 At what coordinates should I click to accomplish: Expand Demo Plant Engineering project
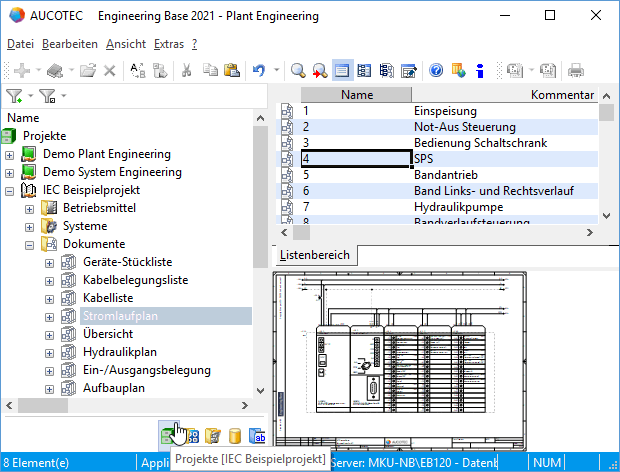click(x=10, y=154)
